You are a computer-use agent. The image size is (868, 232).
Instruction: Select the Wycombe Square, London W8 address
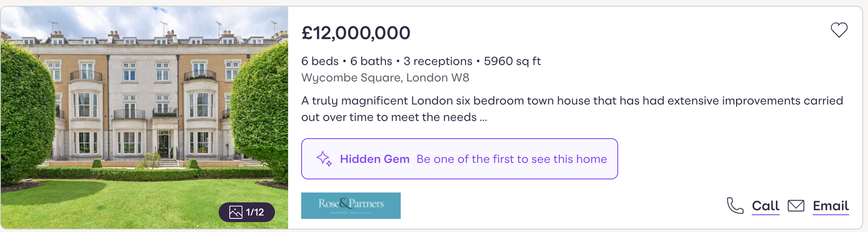point(385,78)
